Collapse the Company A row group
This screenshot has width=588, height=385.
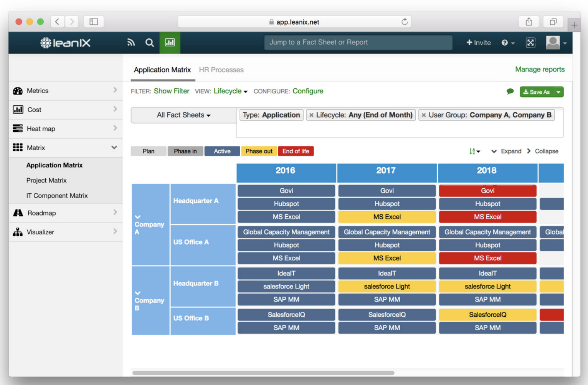(x=138, y=217)
